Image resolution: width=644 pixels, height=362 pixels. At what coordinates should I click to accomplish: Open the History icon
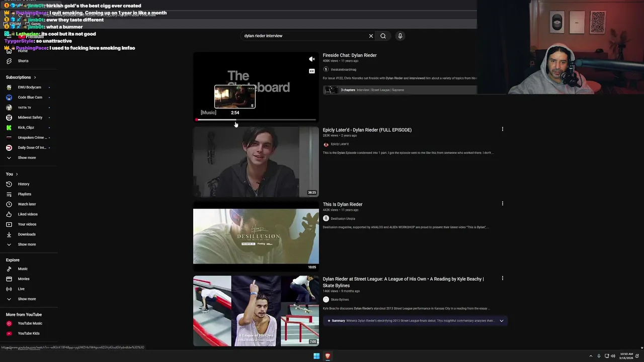pyautogui.click(x=9, y=184)
